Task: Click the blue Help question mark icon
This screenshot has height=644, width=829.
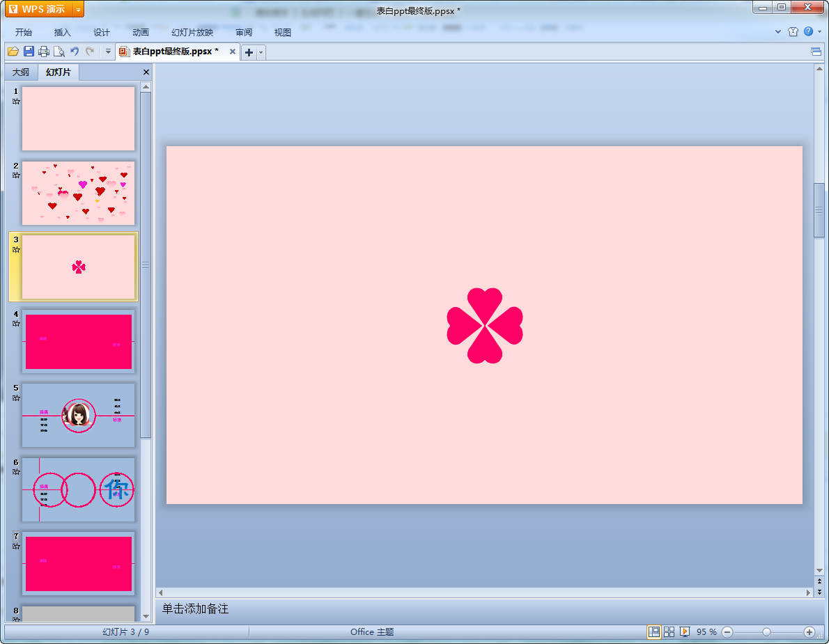Action: [808, 32]
